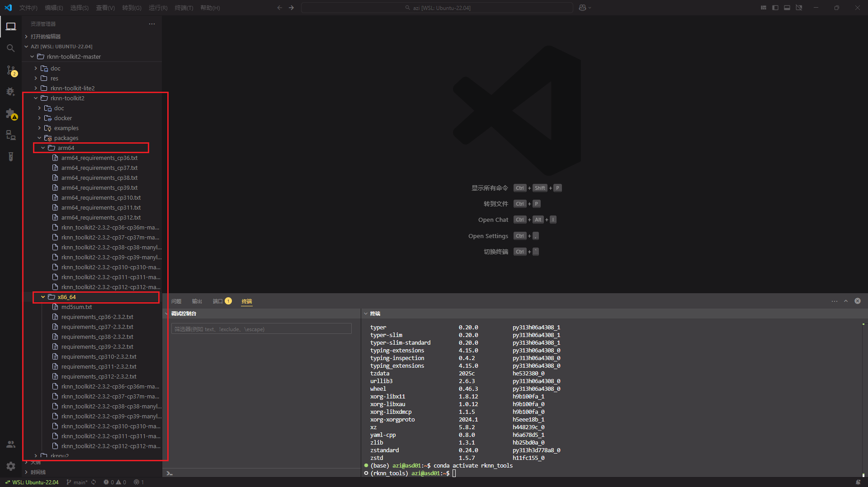This screenshot has height=487, width=868.
Task: Open the Search view in activity bar
Action: (11, 48)
